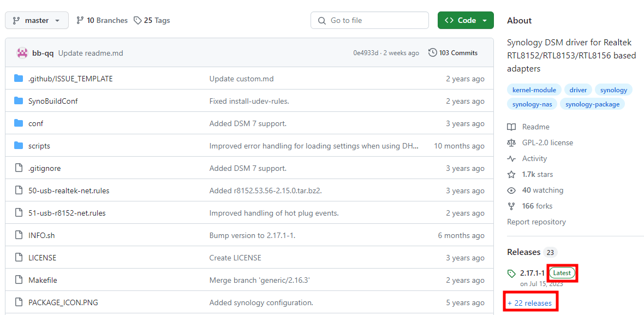
Task: Open the 50-usb-realtek-net.rules file
Action: tap(69, 191)
